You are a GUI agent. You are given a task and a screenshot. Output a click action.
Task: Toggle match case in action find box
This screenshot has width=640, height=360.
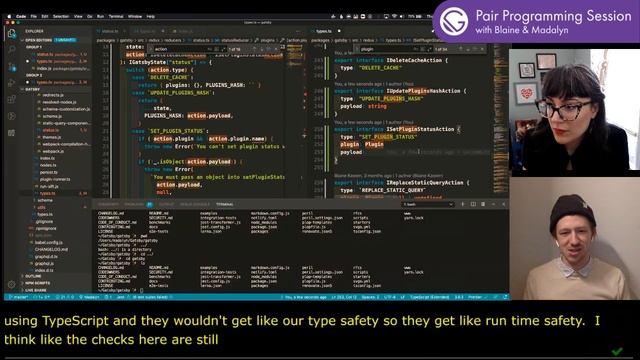point(209,49)
